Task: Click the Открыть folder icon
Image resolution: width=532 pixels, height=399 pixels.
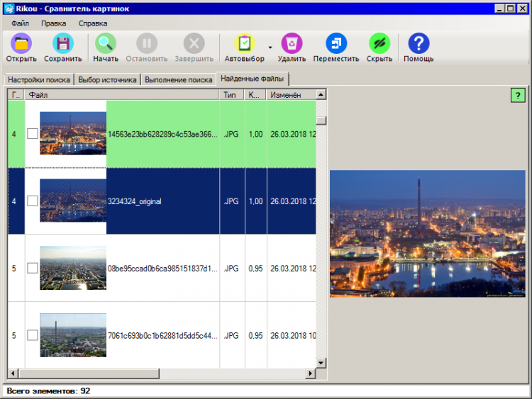Action: coord(21,43)
